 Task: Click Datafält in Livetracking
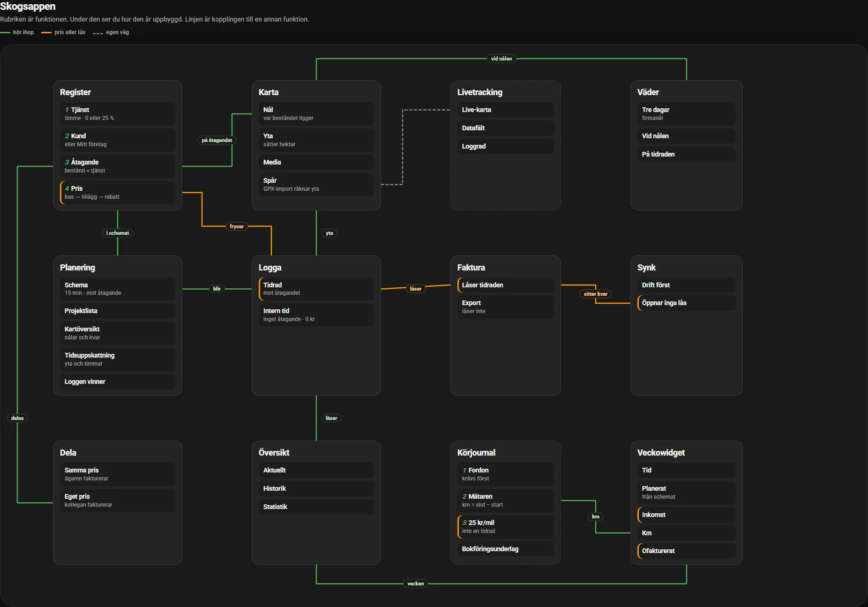click(x=506, y=128)
